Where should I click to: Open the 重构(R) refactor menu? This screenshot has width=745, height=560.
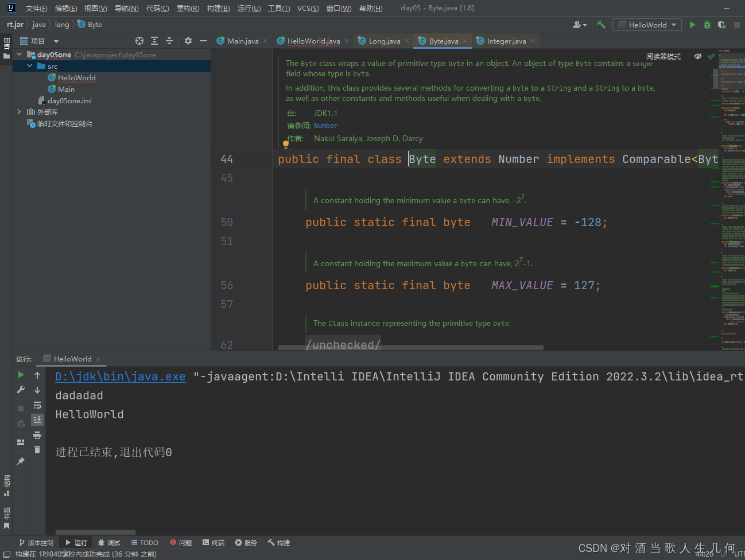[x=188, y=8]
